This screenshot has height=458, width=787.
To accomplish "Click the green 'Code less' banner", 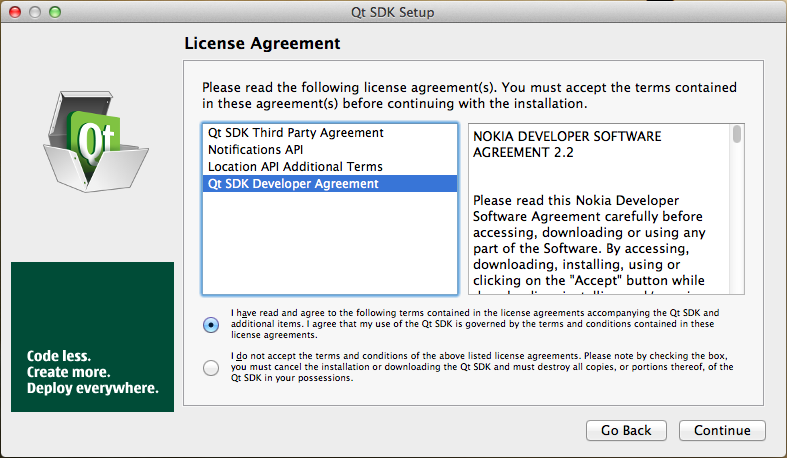I will tap(92, 336).
